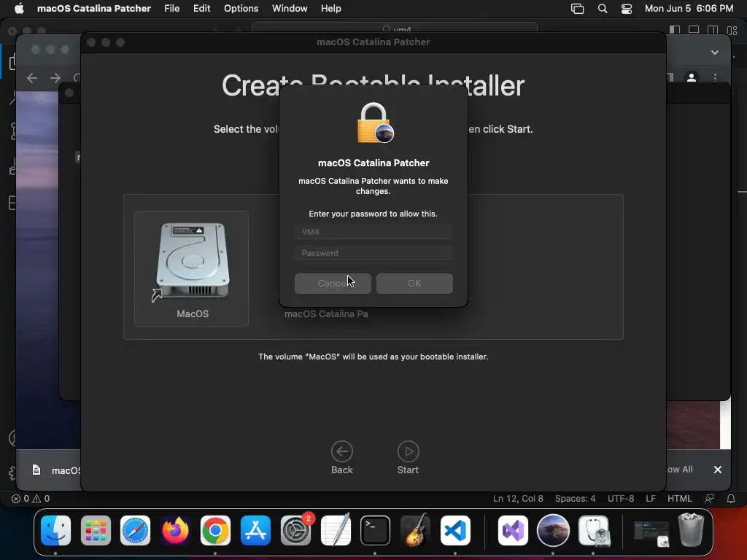Click the VM4 username field
The image size is (747, 560).
coord(373,232)
